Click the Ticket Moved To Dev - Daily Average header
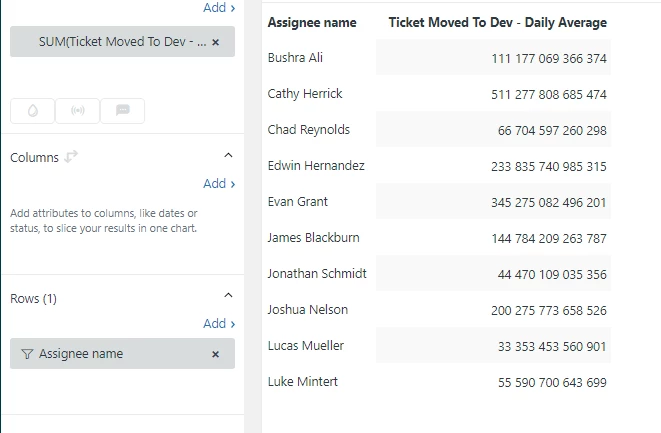The image size is (661, 433). point(497,22)
